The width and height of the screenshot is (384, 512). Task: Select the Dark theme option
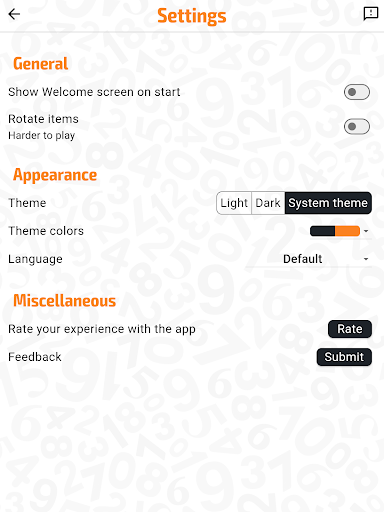pos(268,203)
